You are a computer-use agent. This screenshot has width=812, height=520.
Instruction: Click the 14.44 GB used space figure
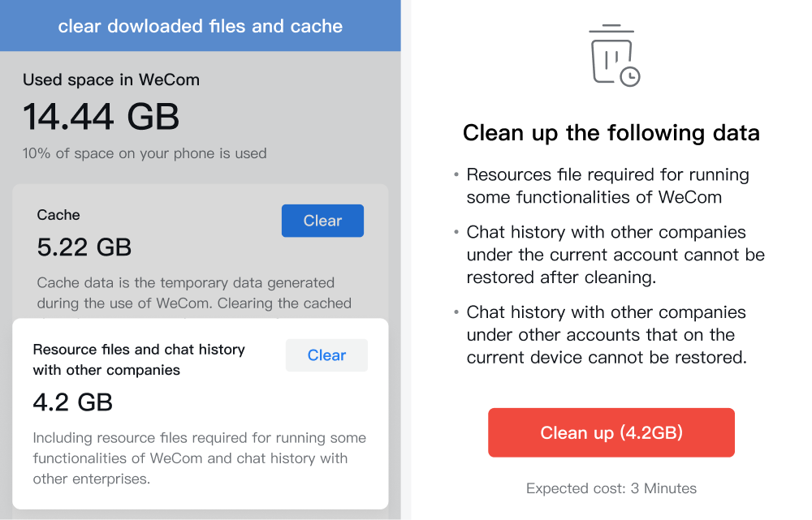(101, 117)
